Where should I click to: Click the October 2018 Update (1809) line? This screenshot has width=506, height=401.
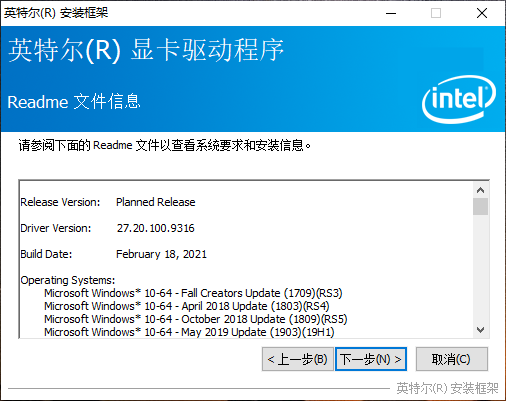click(x=196, y=319)
